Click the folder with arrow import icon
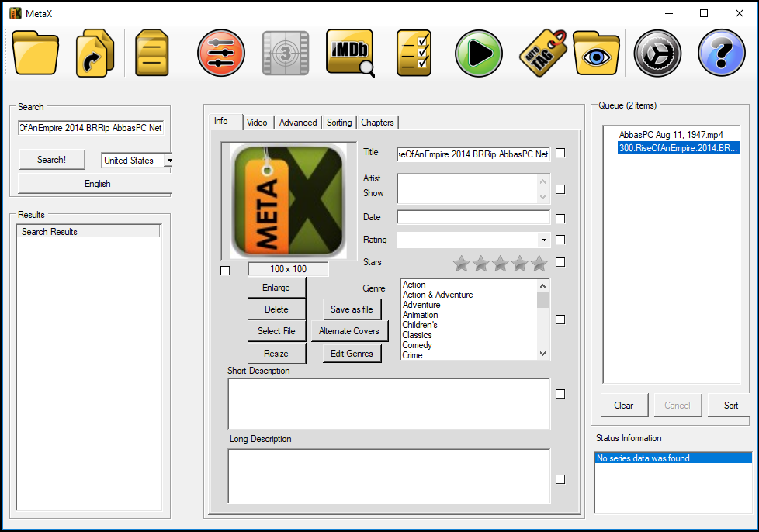Screen dimensions: 759x532 pyautogui.click(x=95, y=53)
